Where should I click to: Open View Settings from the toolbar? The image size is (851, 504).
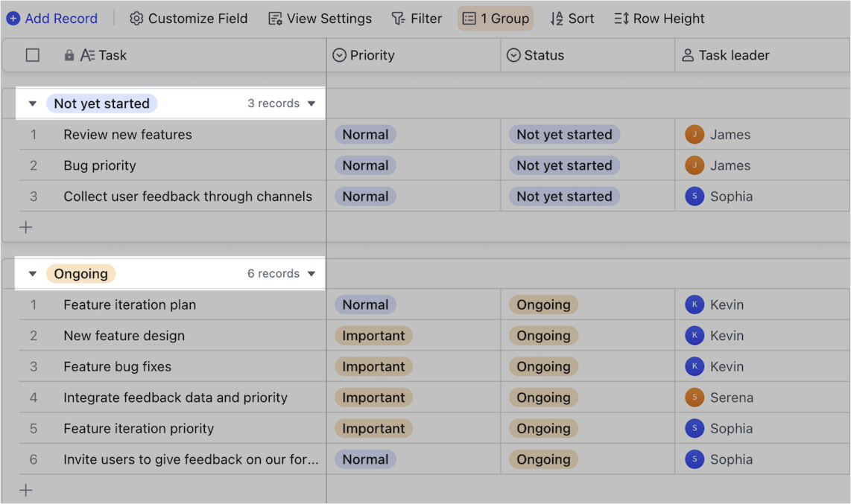pyautogui.click(x=320, y=19)
